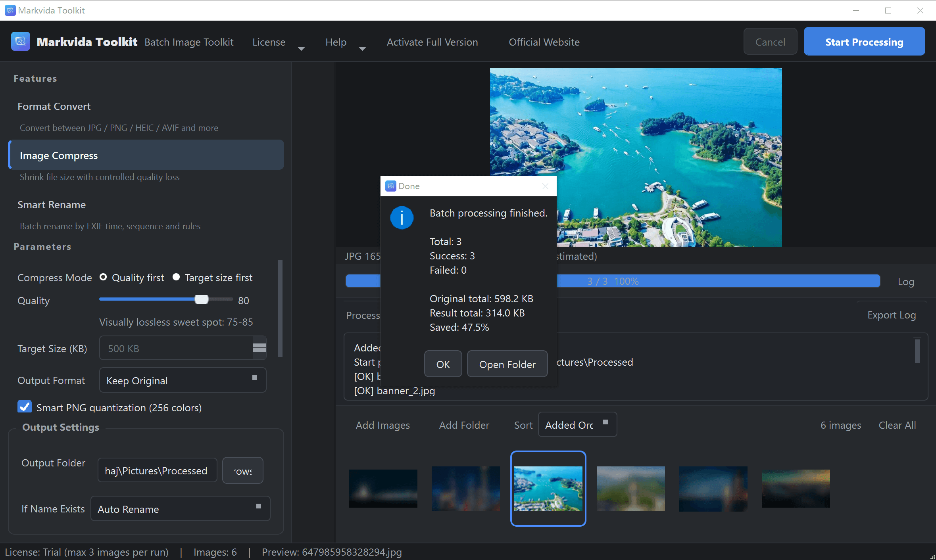The width and height of the screenshot is (936, 560).
Task: Click the Browse output folder button
Action: pyautogui.click(x=242, y=470)
